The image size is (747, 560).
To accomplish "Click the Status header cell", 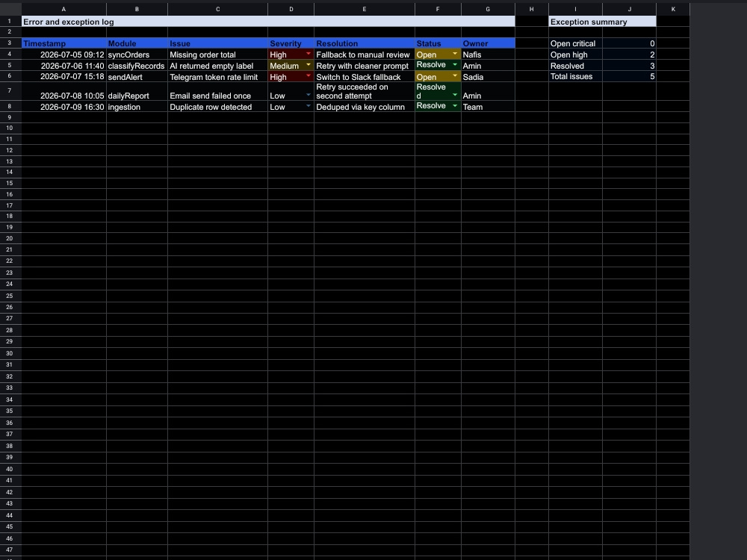I will pyautogui.click(x=438, y=43).
